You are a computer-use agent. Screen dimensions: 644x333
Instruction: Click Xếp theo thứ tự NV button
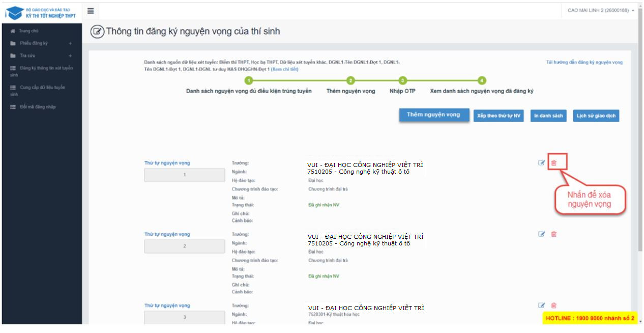(x=499, y=116)
